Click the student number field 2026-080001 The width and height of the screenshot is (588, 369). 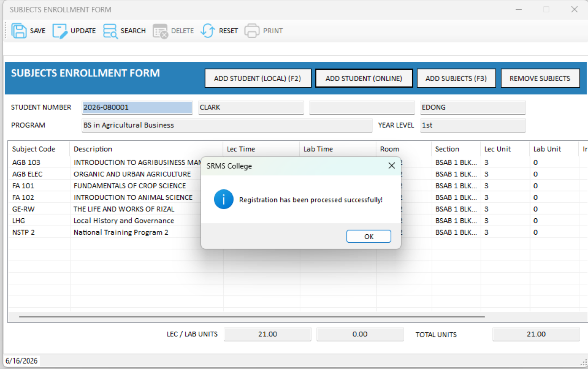click(137, 107)
